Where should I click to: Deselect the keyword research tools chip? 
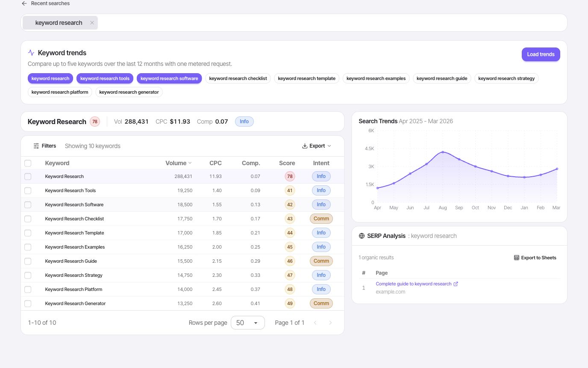pos(105,78)
